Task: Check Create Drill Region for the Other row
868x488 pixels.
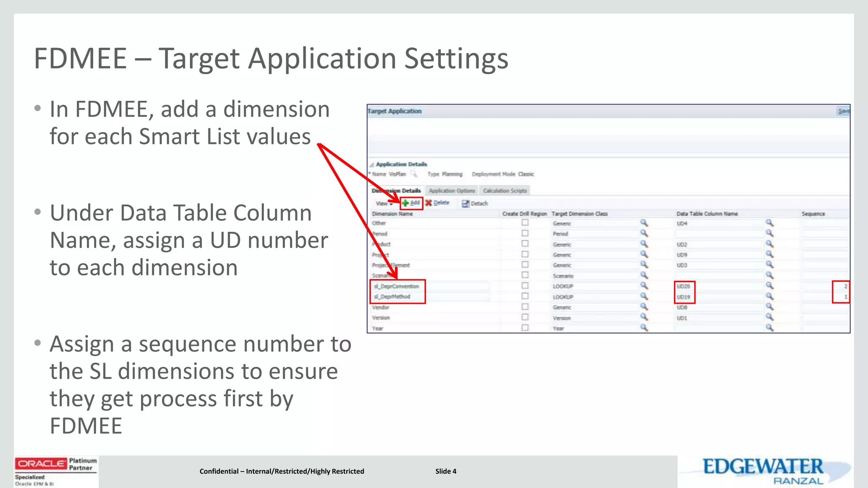Action: coord(525,223)
